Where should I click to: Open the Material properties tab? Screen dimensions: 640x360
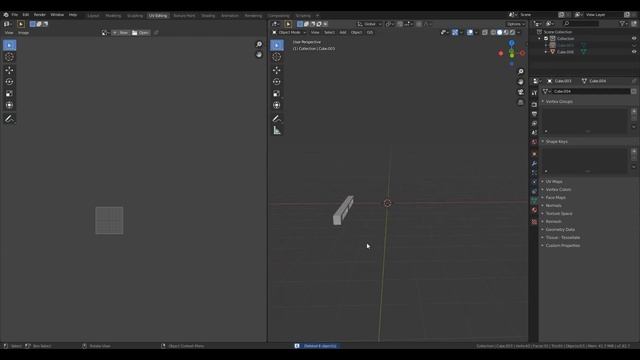pos(534,210)
